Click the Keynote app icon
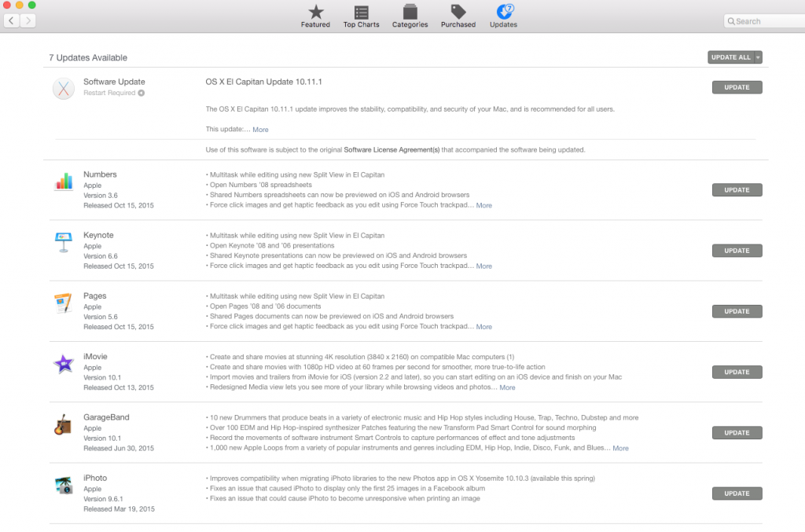Viewport: 805px width, 532px height. click(64, 242)
